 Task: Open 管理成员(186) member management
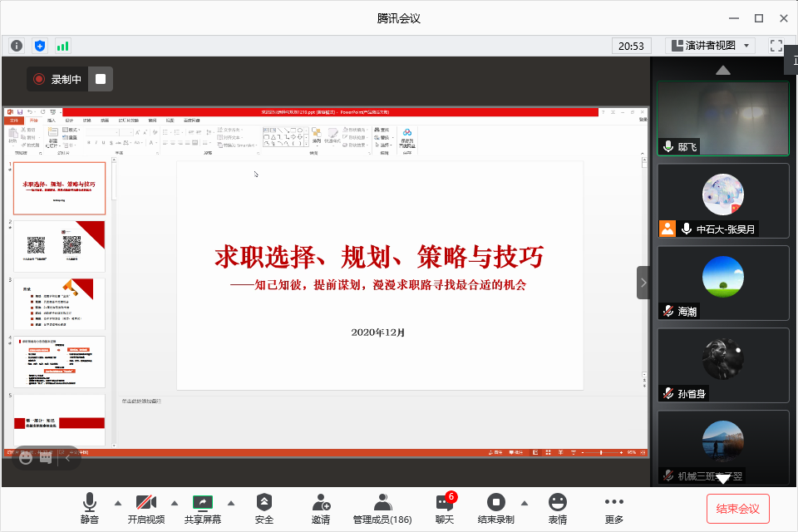coord(382,508)
